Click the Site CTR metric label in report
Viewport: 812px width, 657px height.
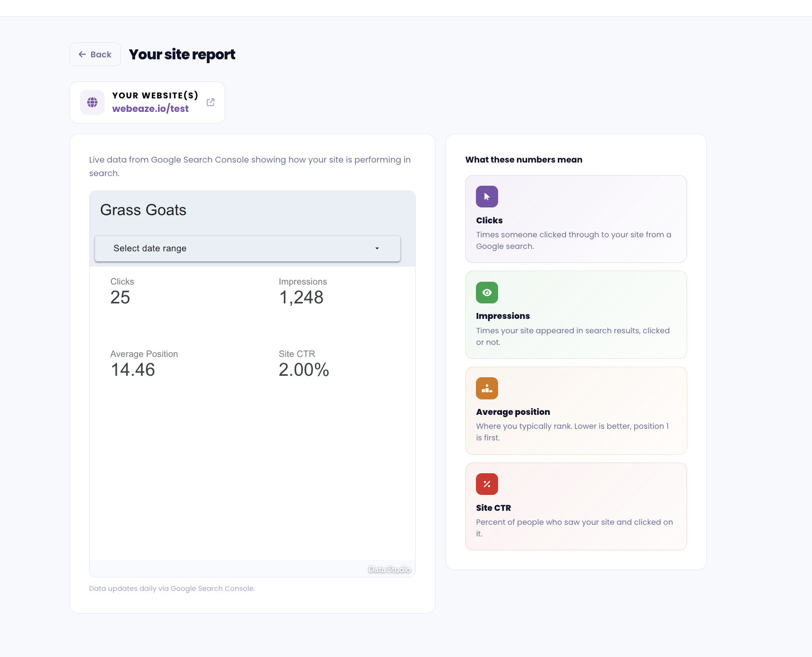[297, 354]
